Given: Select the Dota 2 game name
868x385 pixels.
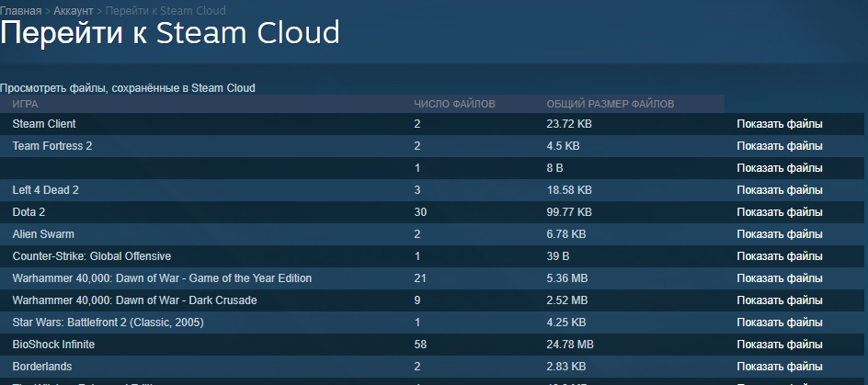Looking at the screenshot, I should [29, 212].
